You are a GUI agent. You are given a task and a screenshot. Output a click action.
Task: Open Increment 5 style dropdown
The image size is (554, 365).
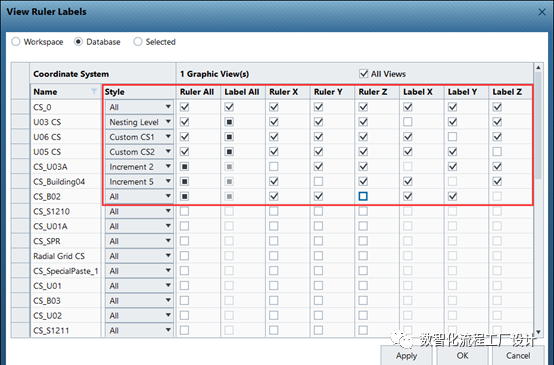pos(139,182)
